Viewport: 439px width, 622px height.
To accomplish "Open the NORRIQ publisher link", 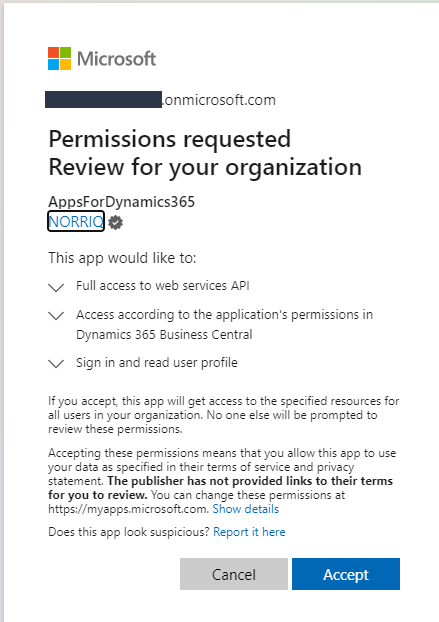I will tap(76, 221).
